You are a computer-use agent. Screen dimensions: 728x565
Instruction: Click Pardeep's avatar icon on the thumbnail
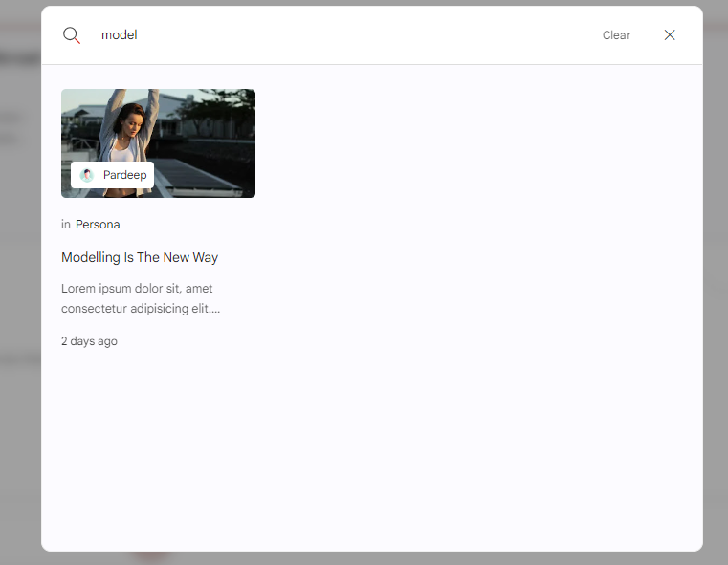point(87,175)
